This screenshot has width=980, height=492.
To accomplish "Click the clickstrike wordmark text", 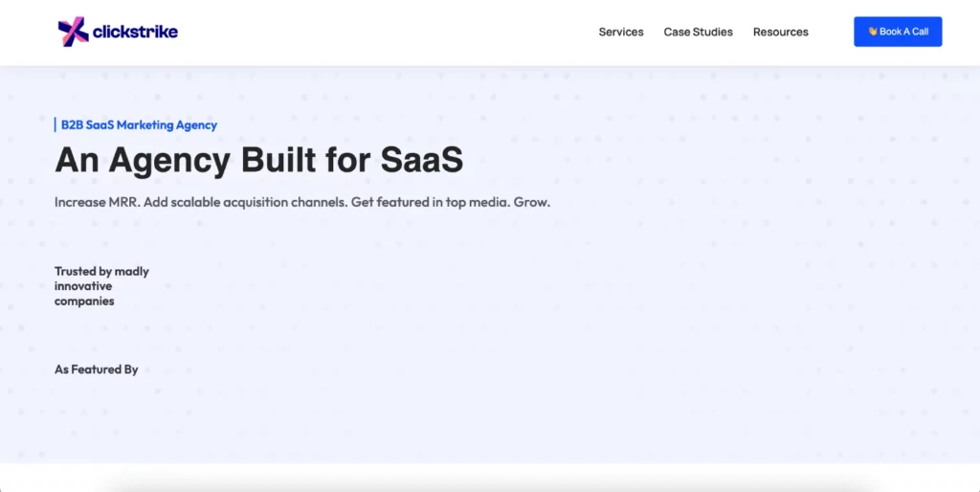I will tap(135, 32).
